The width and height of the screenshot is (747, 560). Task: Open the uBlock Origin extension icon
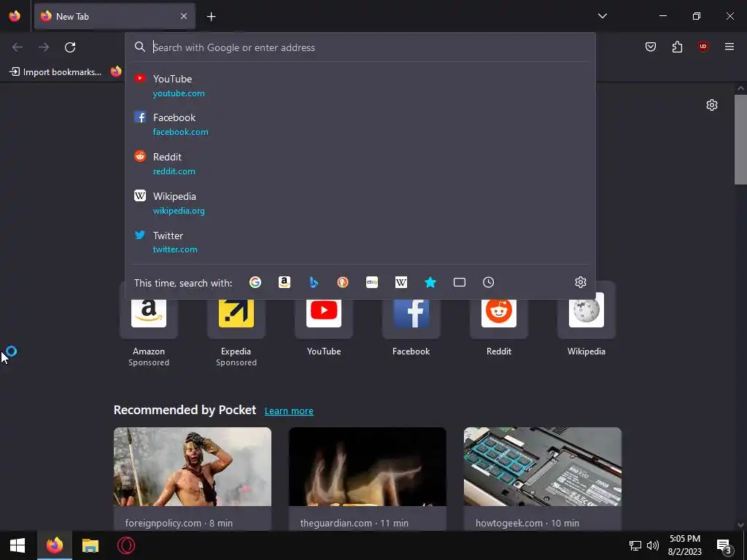(x=703, y=47)
